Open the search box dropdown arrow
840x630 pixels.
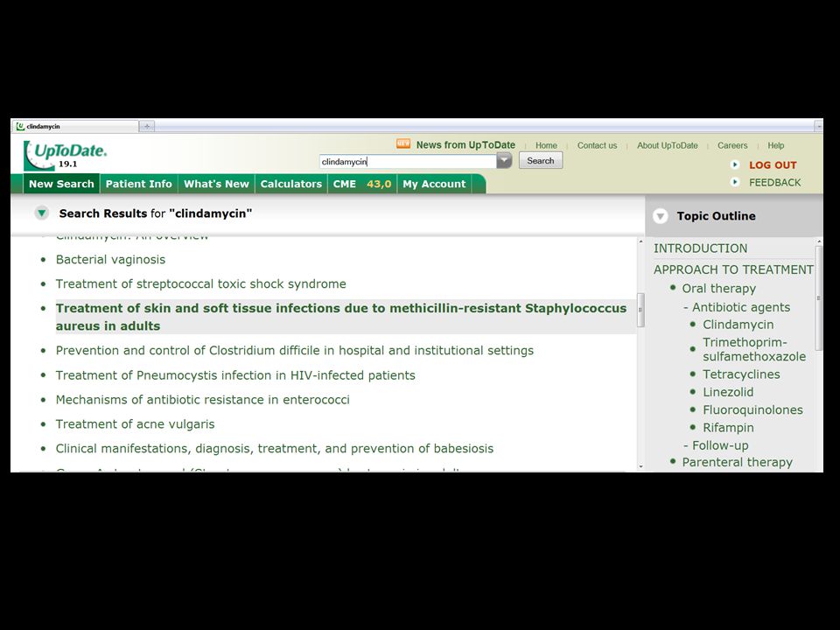pyautogui.click(x=504, y=161)
